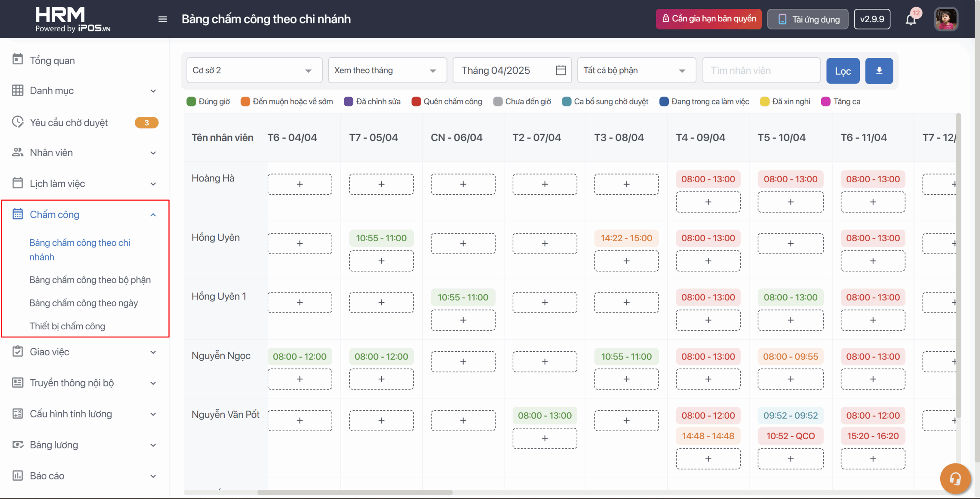This screenshot has width=980, height=499.
Task: Click the user avatar photo
Action: tap(946, 19)
